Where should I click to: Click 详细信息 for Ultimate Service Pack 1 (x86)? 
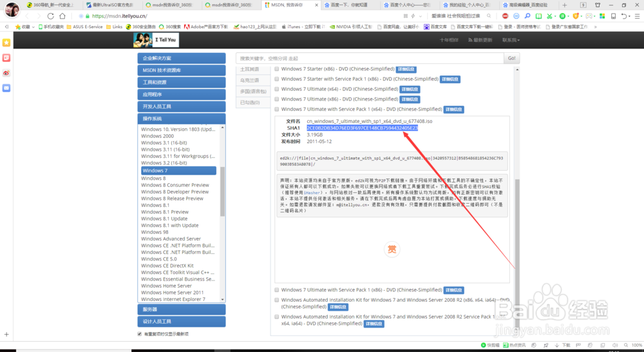(x=454, y=290)
